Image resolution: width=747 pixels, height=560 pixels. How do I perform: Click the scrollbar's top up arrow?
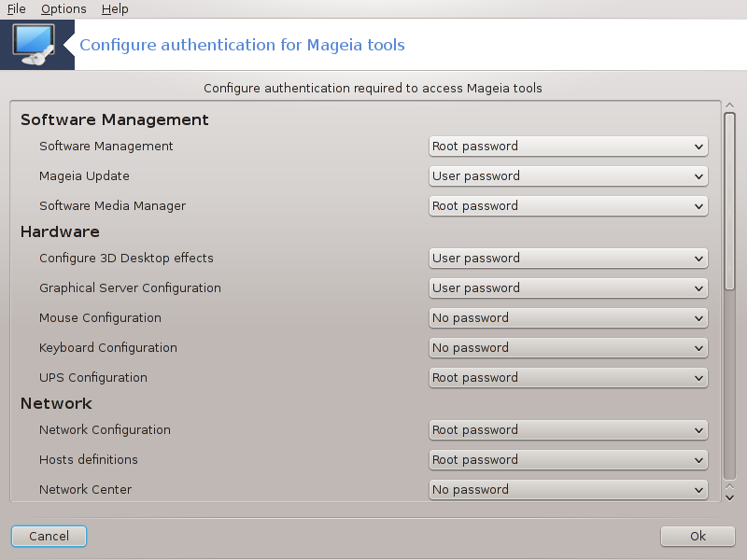click(x=729, y=105)
